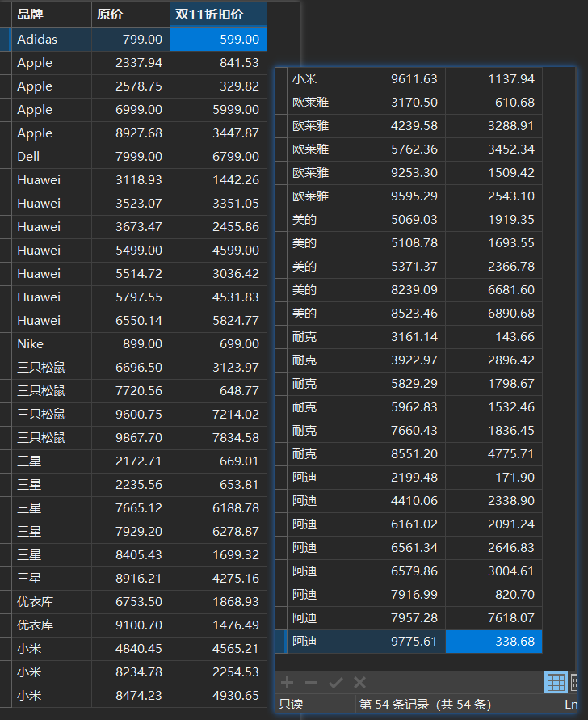Image resolution: width=588 pixels, height=720 pixels.
Task: Select the 841.53 discount cell
Action: pyautogui.click(x=219, y=63)
